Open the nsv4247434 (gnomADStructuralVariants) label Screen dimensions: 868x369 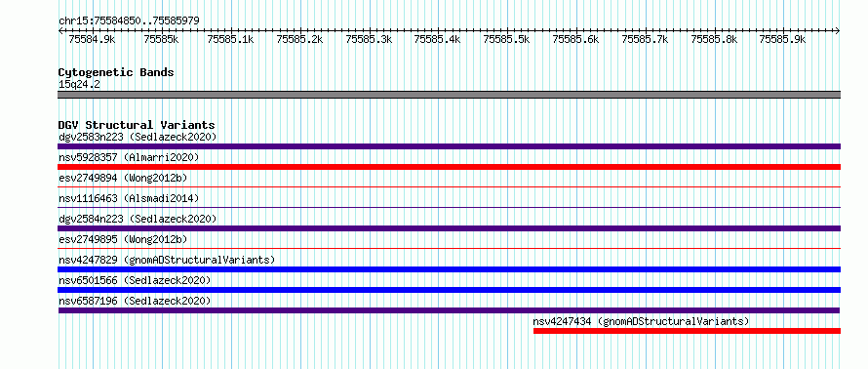(x=641, y=321)
